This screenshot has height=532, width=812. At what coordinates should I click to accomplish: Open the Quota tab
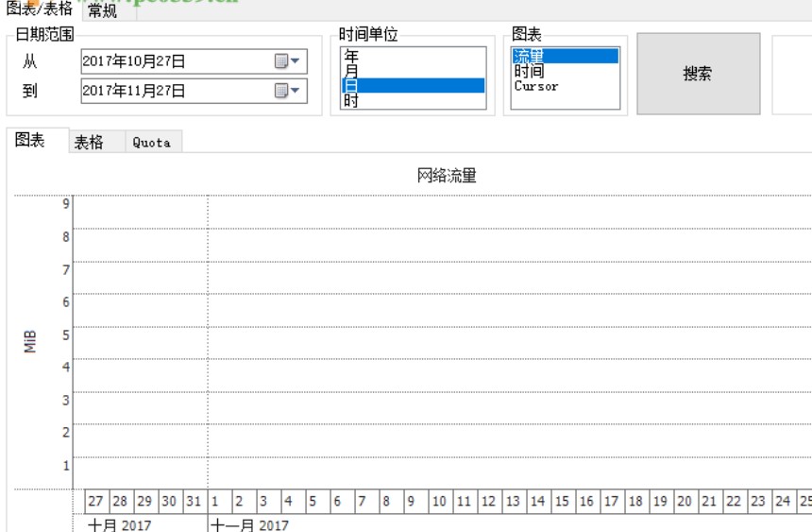pos(152,142)
